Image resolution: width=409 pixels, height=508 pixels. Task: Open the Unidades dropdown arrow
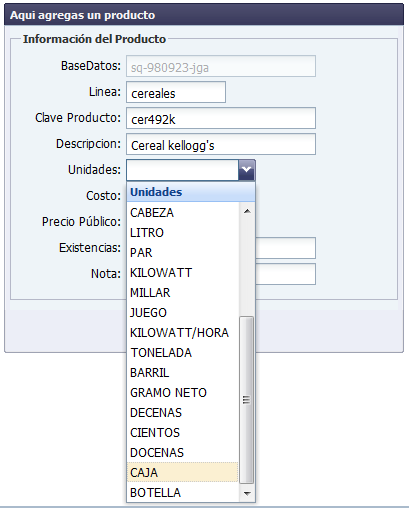pos(246,170)
